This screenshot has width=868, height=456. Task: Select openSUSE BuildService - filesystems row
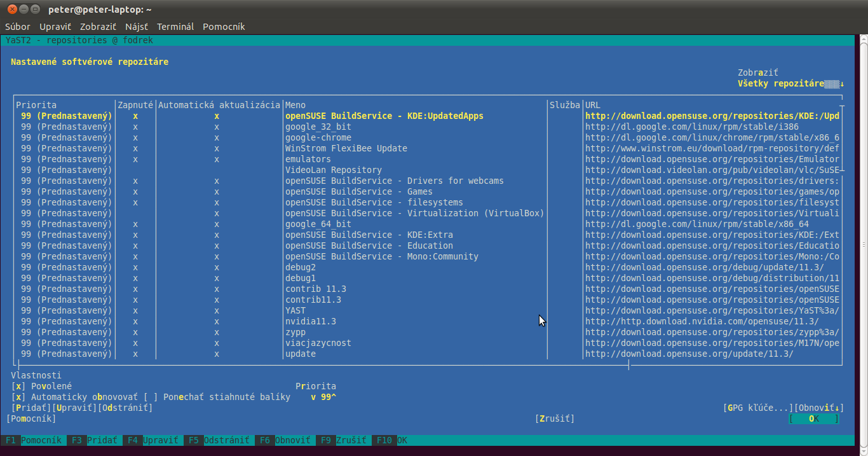[428, 202]
